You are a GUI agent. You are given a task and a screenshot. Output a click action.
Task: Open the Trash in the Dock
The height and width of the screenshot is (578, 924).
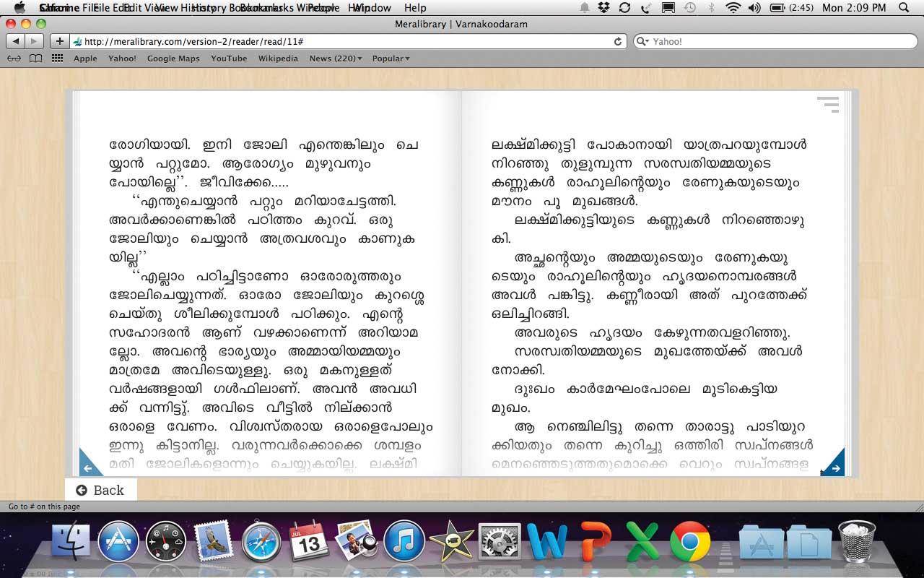857,541
